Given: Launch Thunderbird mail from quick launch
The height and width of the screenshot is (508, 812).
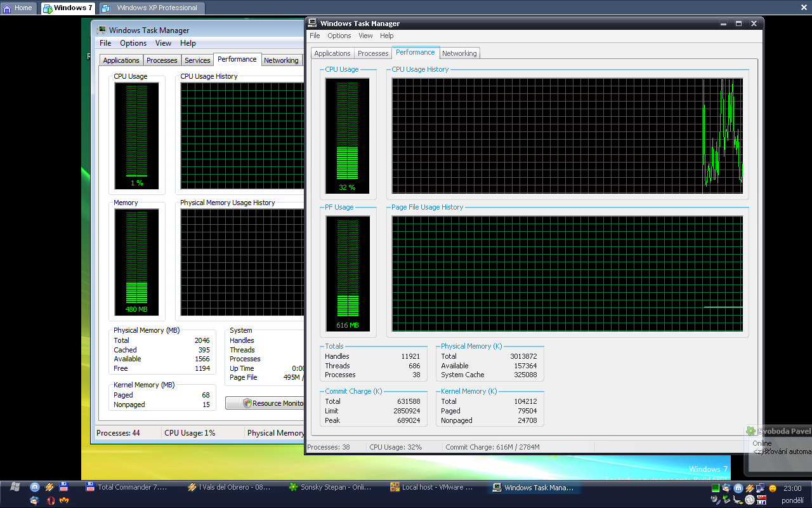Looking at the screenshot, I should [x=34, y=500].
